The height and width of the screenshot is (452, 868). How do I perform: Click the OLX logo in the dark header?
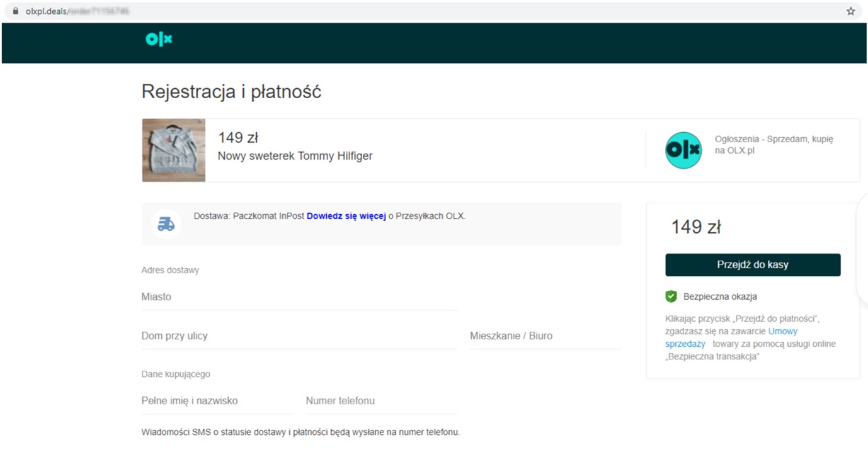point(159,40)
